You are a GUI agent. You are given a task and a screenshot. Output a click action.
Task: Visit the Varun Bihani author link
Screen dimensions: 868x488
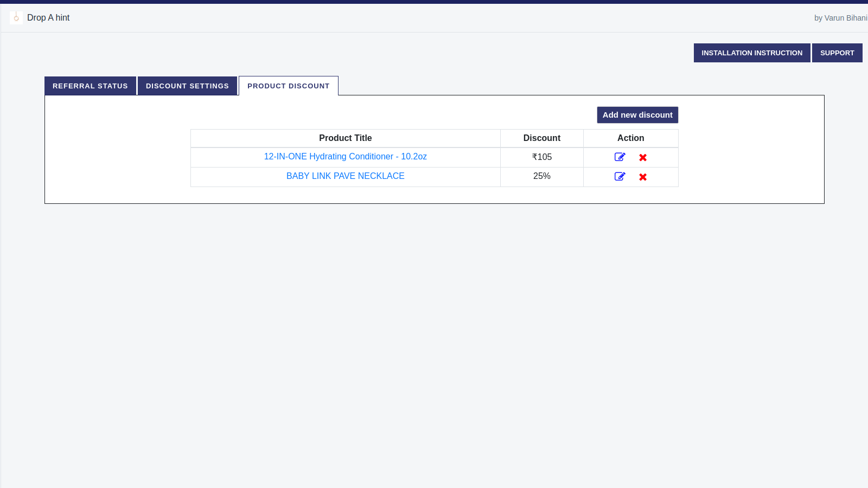[x=845, y=18]
